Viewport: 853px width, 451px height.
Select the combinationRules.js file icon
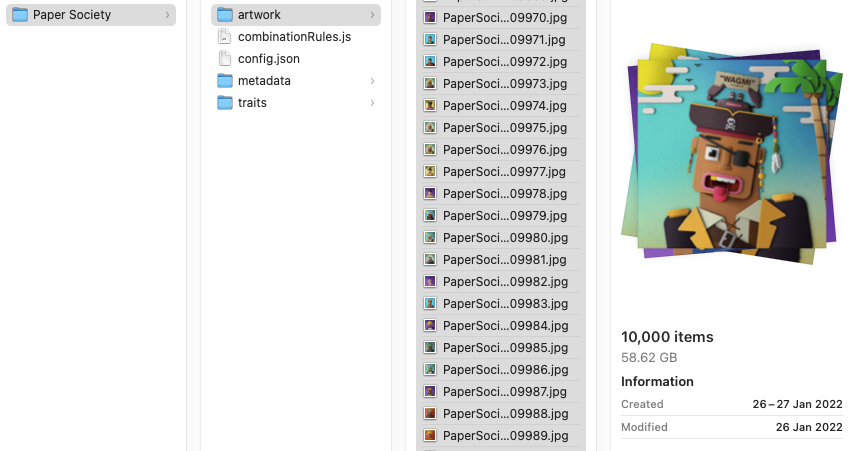coord(224,36)
